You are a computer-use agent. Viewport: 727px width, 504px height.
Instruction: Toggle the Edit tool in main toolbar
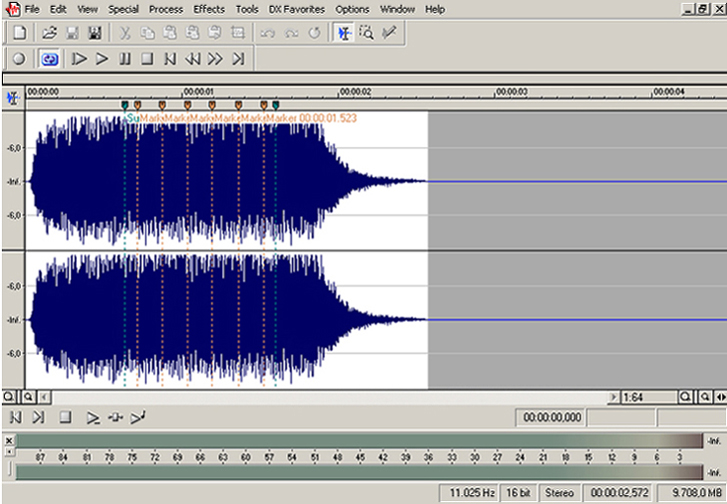pos(343,33)
